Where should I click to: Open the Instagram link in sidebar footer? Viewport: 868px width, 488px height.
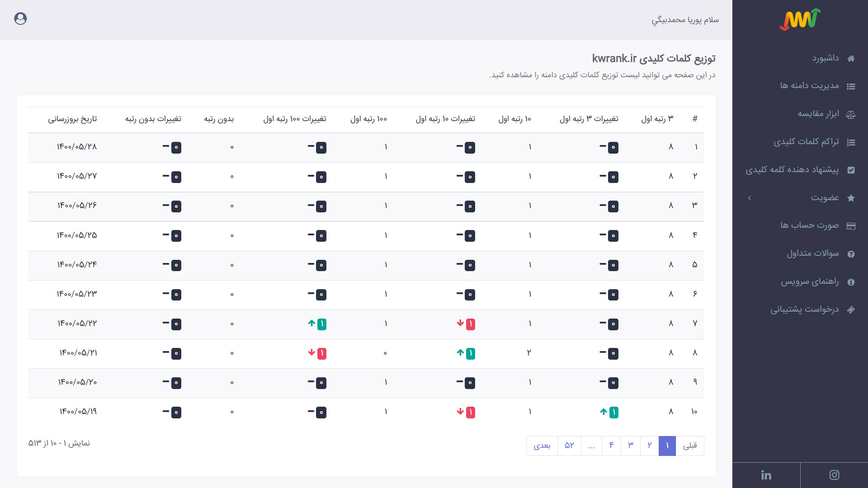tap(834, 475)
